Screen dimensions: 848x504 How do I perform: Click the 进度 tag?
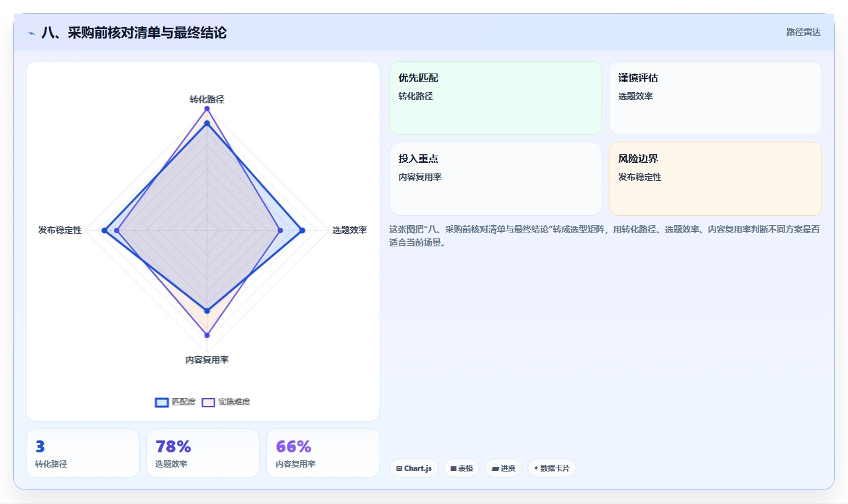tap(503, 468)
